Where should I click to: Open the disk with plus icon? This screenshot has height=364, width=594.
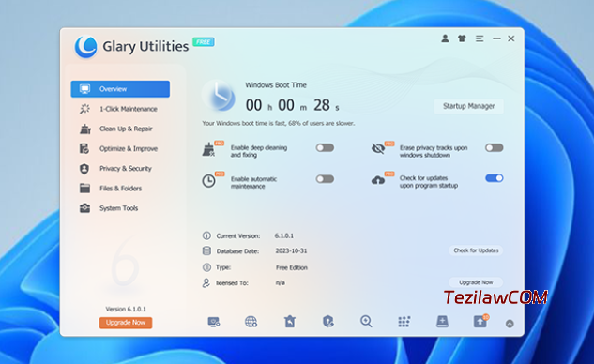coord(442,322)
